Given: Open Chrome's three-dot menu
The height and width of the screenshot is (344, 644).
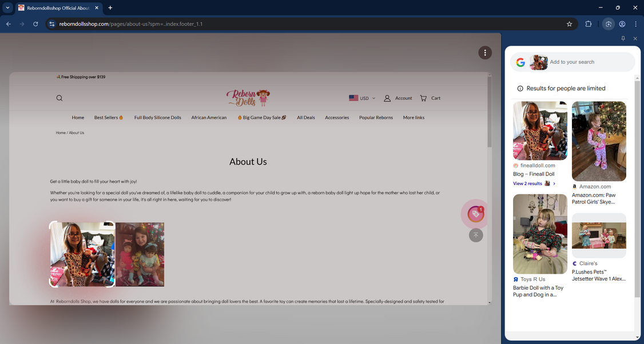Looking at the screenshot, I should tap(635, 24).
